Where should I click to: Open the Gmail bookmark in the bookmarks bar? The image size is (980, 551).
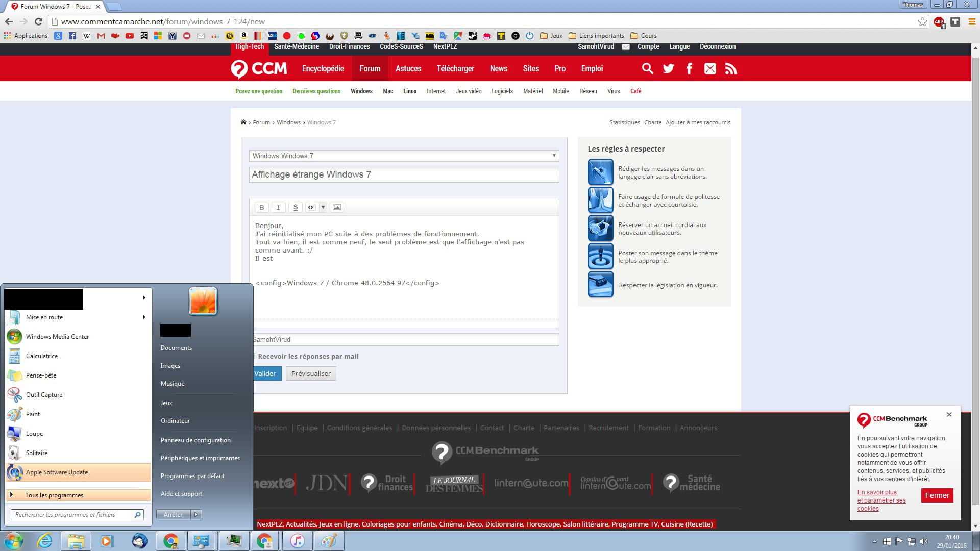click(x=101, y=36)
